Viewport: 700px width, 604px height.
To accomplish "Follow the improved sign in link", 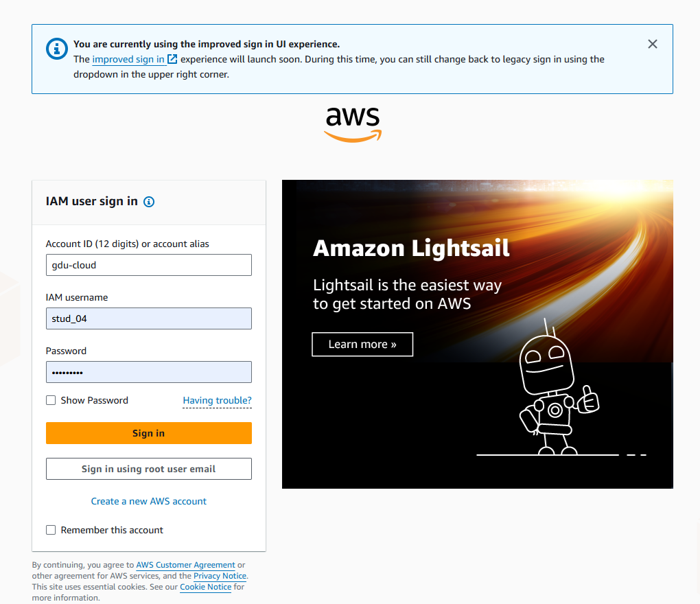I will coord(128,60).
